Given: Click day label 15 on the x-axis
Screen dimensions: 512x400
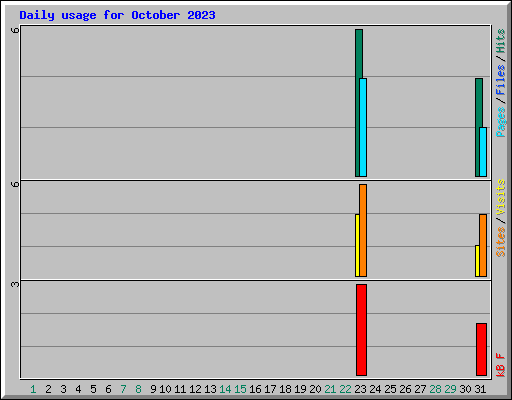Looking at the screenshot, I should (240, 389).
